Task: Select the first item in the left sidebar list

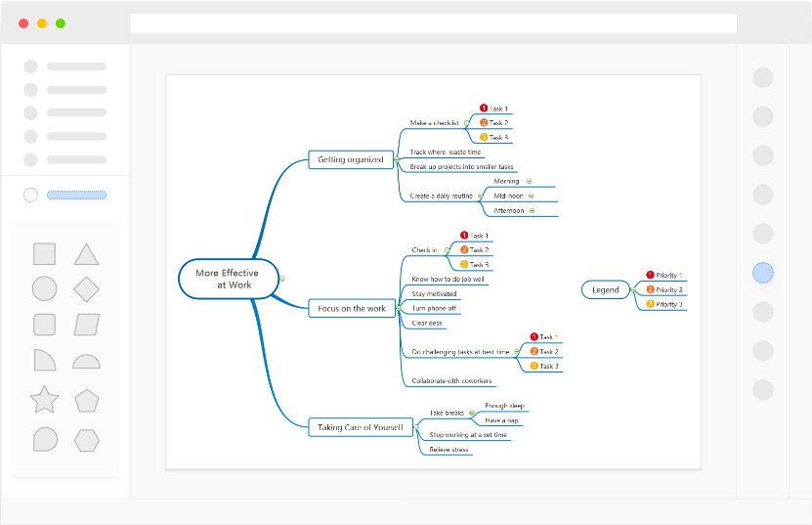Action: point(64,66)
